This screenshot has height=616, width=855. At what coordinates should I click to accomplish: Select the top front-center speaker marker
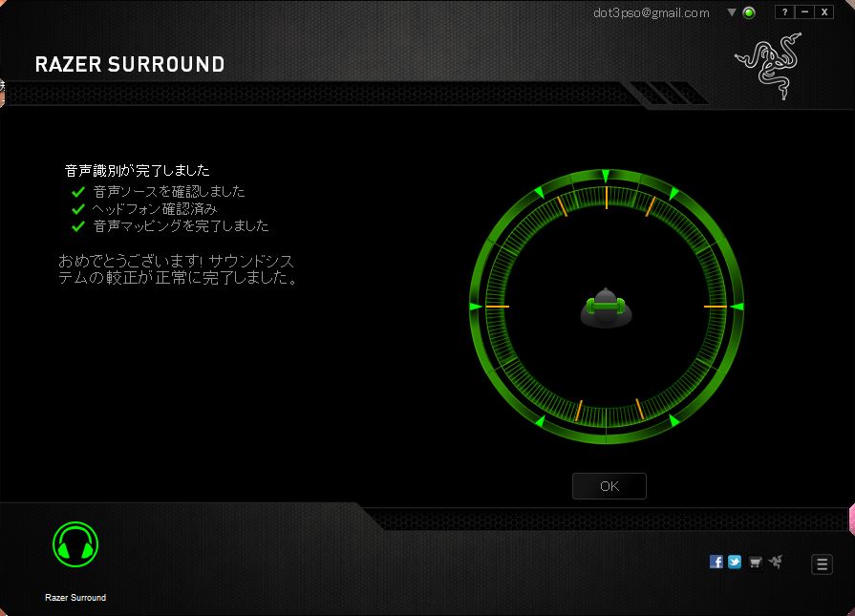point(606,176)
